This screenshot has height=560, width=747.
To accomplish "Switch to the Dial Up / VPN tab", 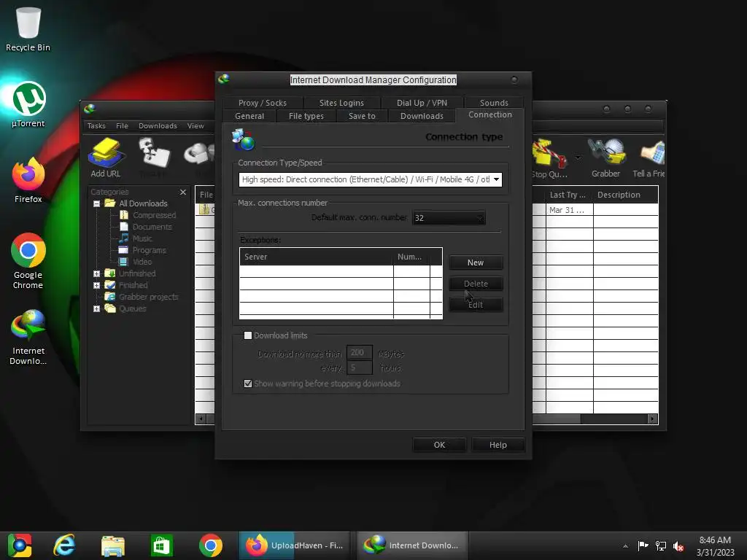I will [422, 103].
